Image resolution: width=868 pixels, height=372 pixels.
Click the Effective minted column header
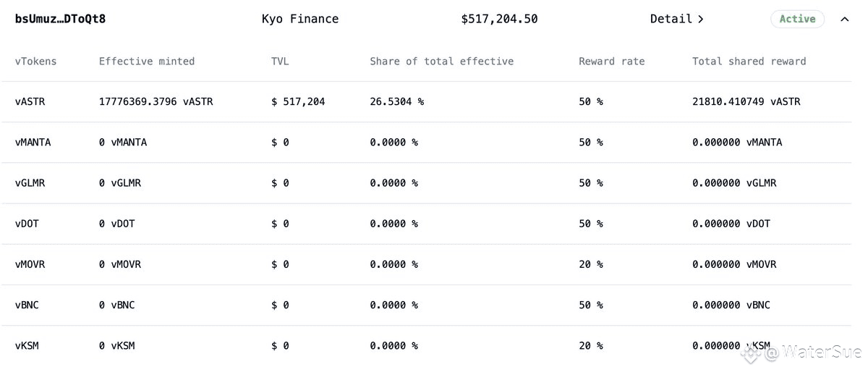[x=146, y=62]
